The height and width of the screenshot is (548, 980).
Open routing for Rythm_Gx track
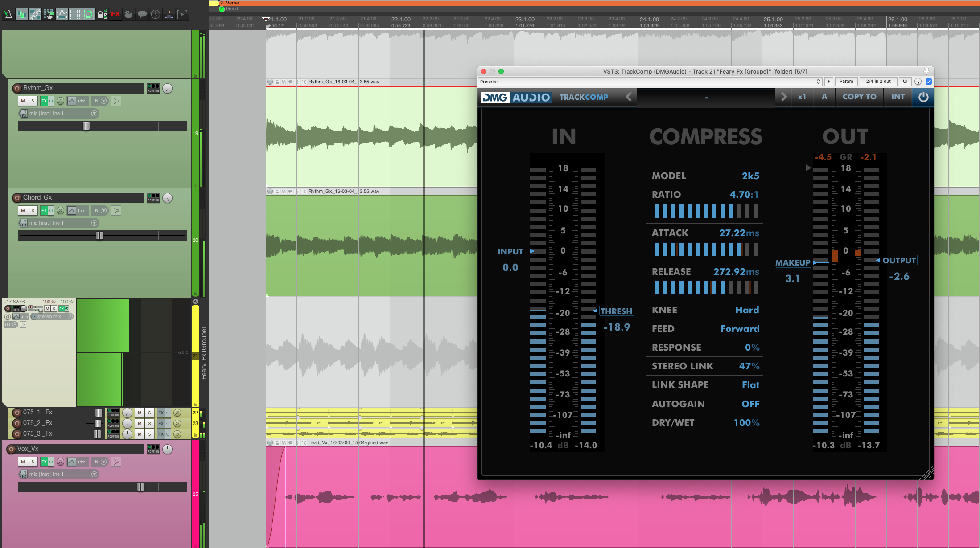pos(153,88)
